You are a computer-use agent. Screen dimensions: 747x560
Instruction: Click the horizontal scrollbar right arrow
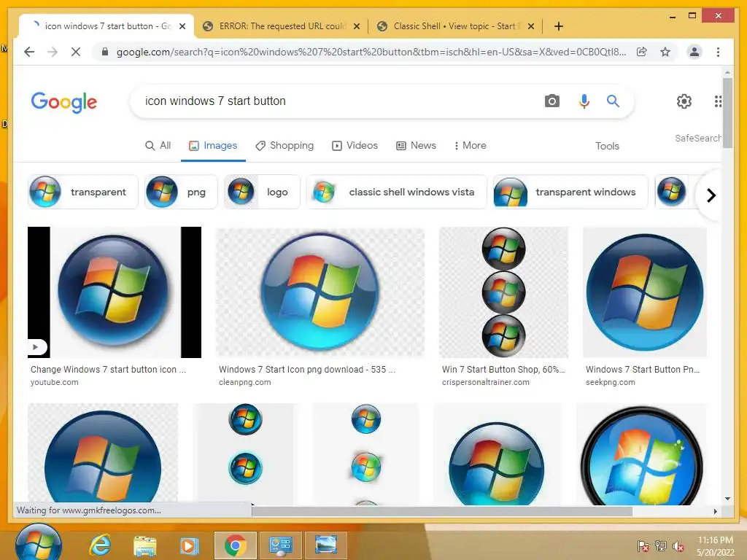tap(716, 511)
